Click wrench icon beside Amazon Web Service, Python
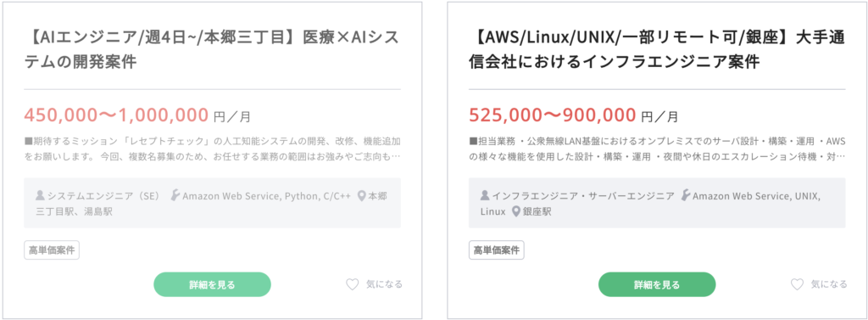The height and width of the screenshot is (320, 868). click(x=175, y=196)
